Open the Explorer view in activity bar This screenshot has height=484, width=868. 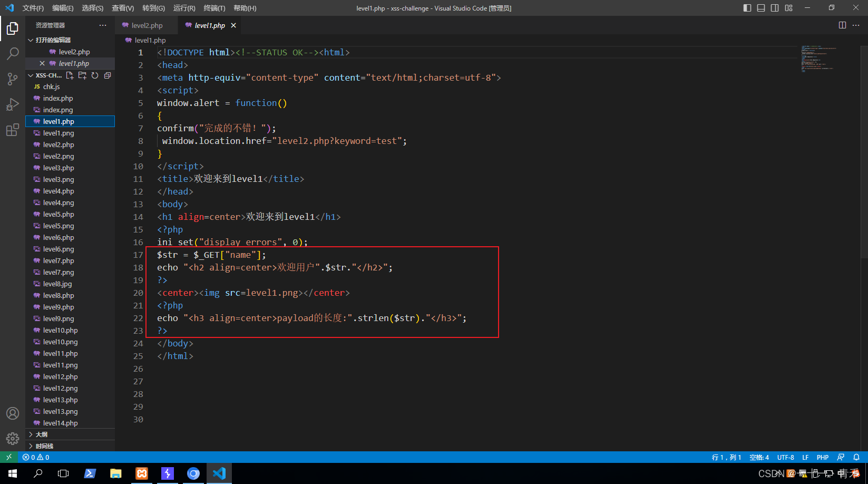tap(13, 28)
